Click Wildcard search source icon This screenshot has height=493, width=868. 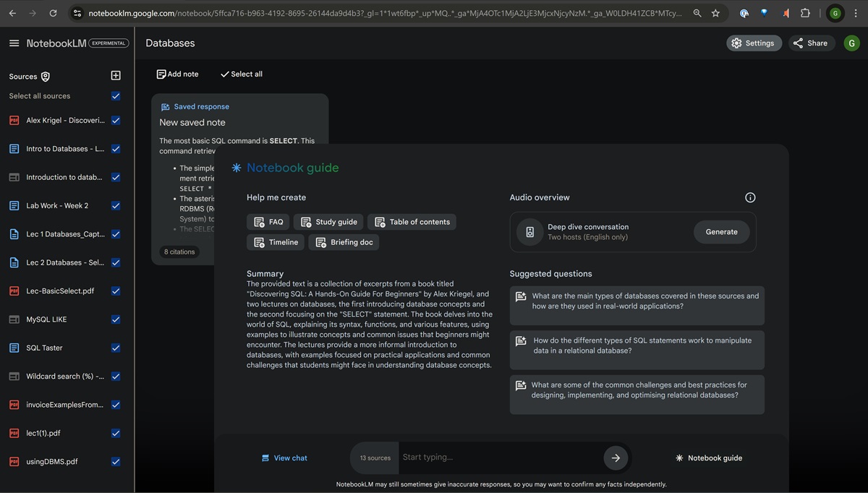(14, 377)
